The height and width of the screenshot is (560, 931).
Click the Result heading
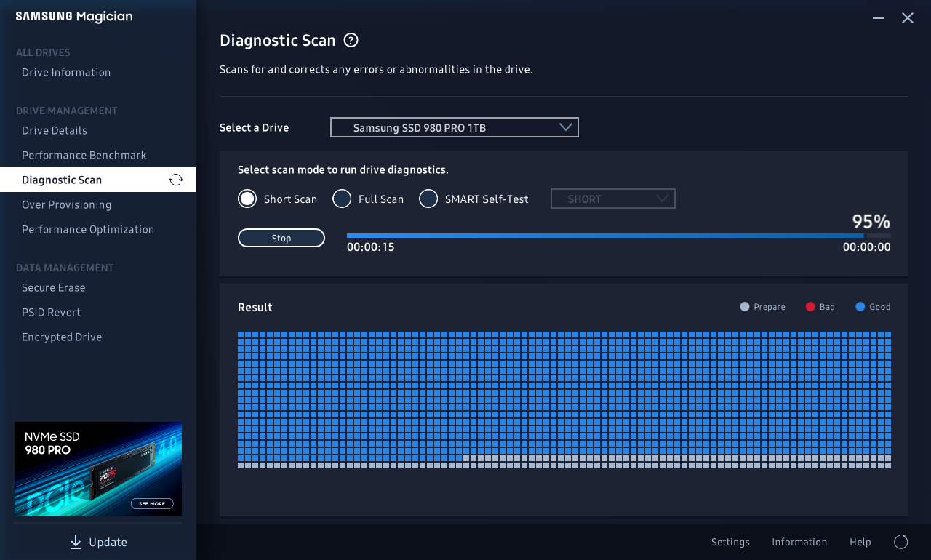click(x=255, y=307)
